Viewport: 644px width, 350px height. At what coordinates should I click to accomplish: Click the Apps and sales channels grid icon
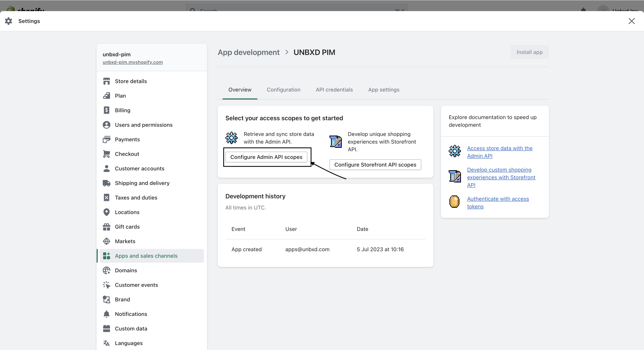pos(107,256)
